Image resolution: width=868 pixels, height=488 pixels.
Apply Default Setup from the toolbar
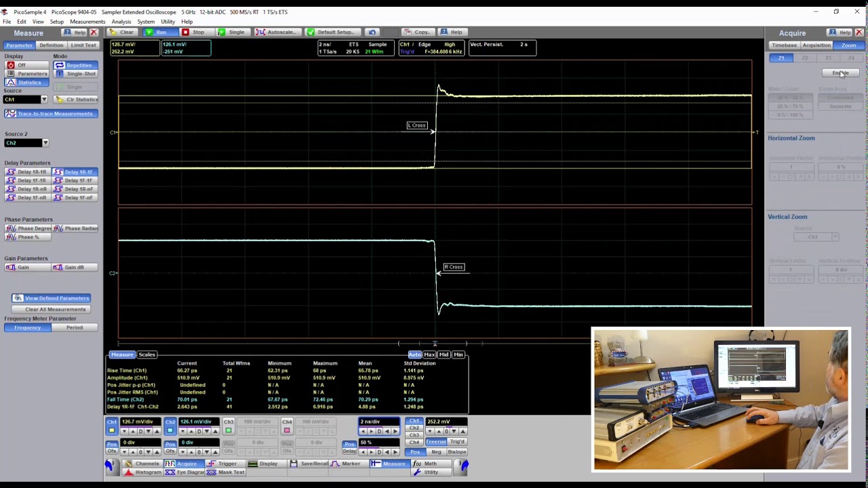pyautogui.click(x=331, y=32)
